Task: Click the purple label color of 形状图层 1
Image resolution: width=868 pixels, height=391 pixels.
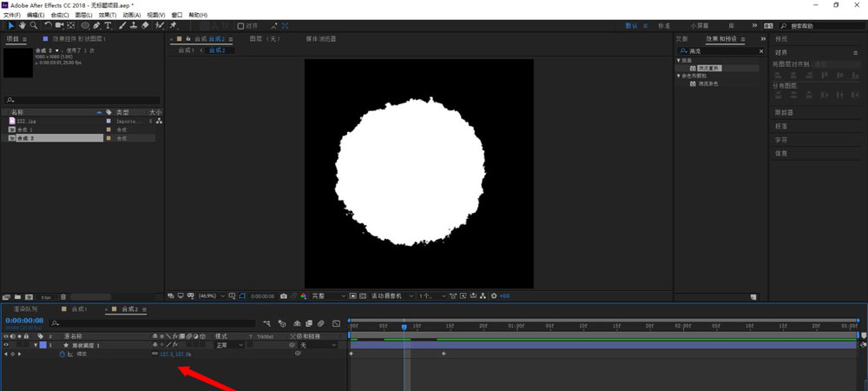Action: click(44, 345)
